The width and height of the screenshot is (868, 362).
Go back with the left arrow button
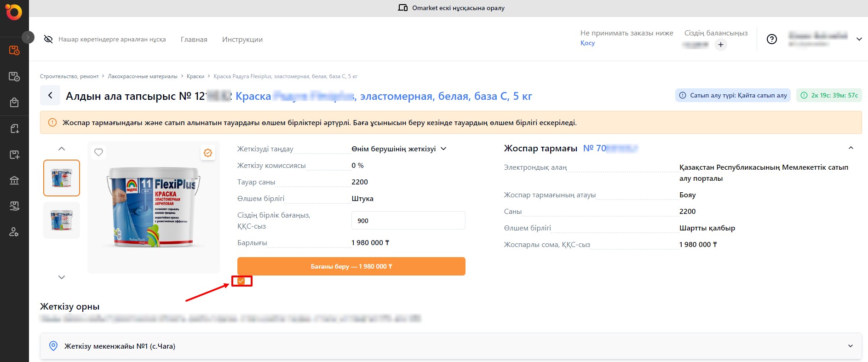coord(50,96)
